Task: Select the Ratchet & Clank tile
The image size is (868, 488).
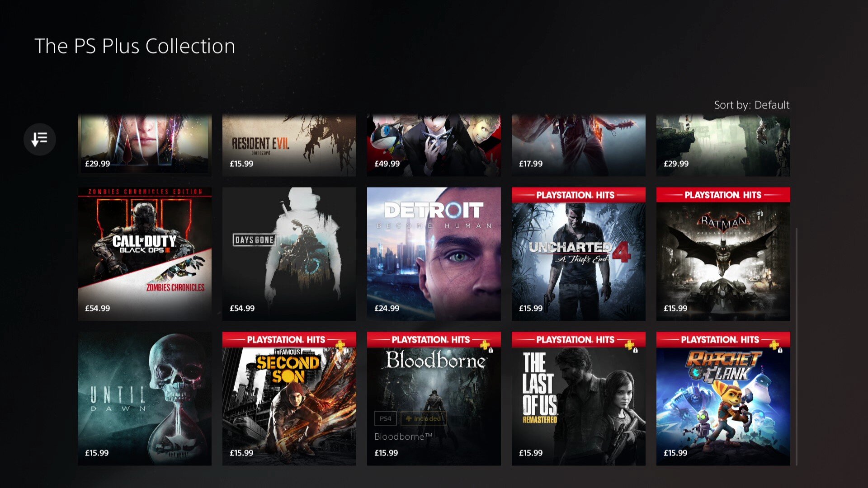Action: [x=723, y=399]
